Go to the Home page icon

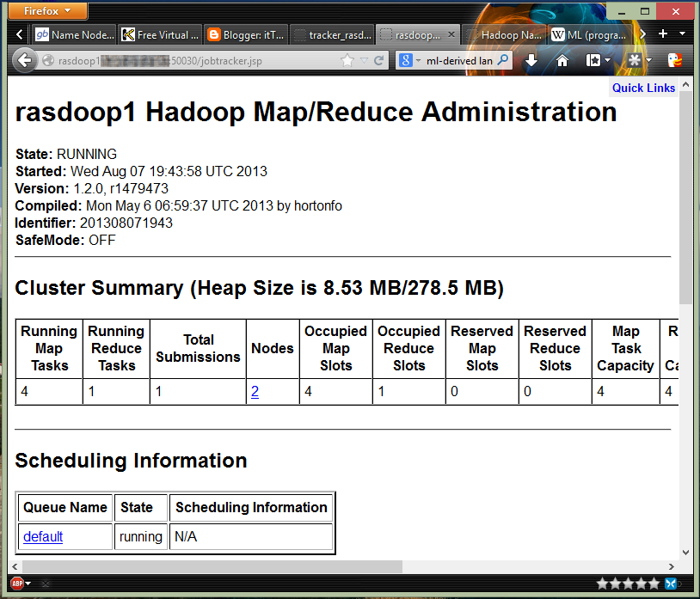[x=562, y=60]
